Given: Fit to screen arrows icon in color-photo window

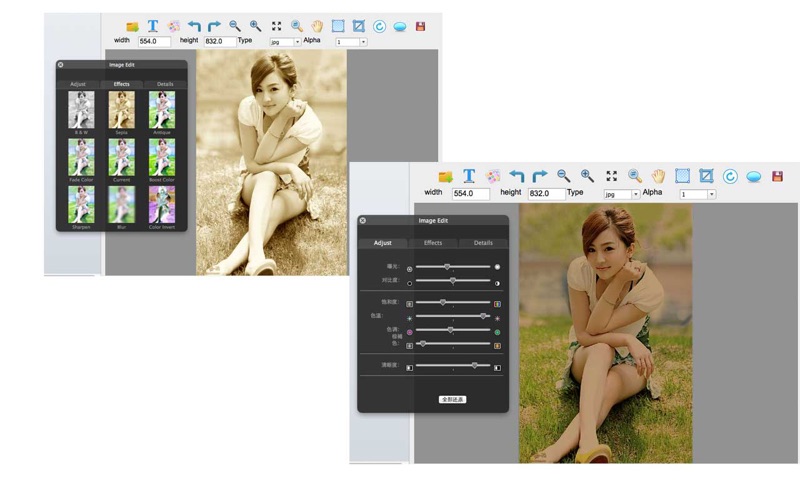Looking at the screenshot, I should (x=611, y=176).
